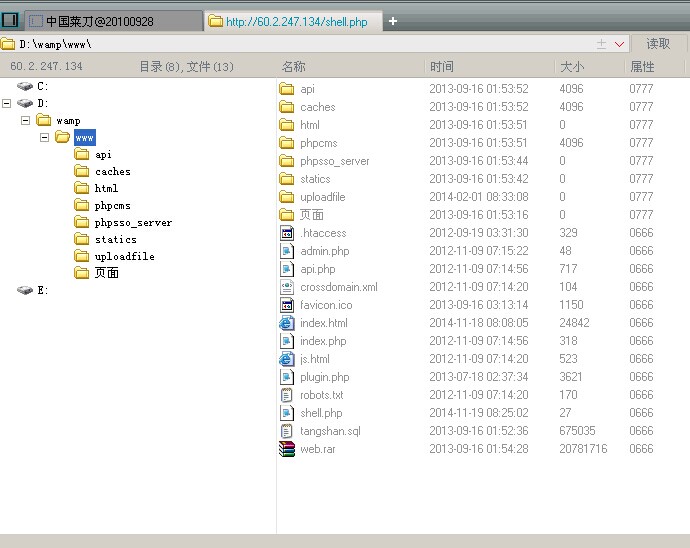Click the plugin.php file icon
The image size is (690, 548).
pos(287,377)
